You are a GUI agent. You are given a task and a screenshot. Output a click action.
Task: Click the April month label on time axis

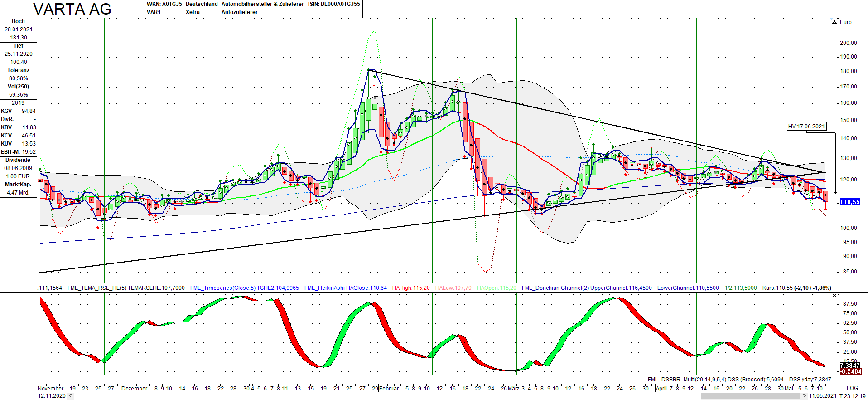[x=661, y=388]
